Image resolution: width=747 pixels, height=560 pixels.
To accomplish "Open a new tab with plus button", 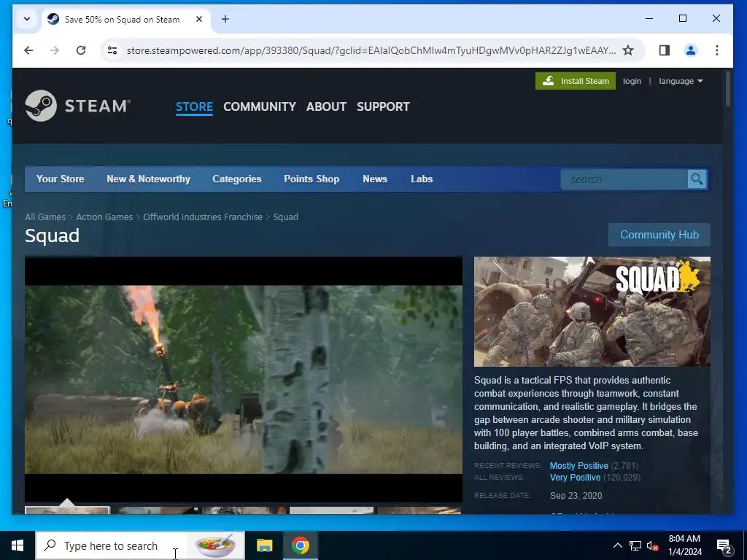I will click(x=225, y=19).
